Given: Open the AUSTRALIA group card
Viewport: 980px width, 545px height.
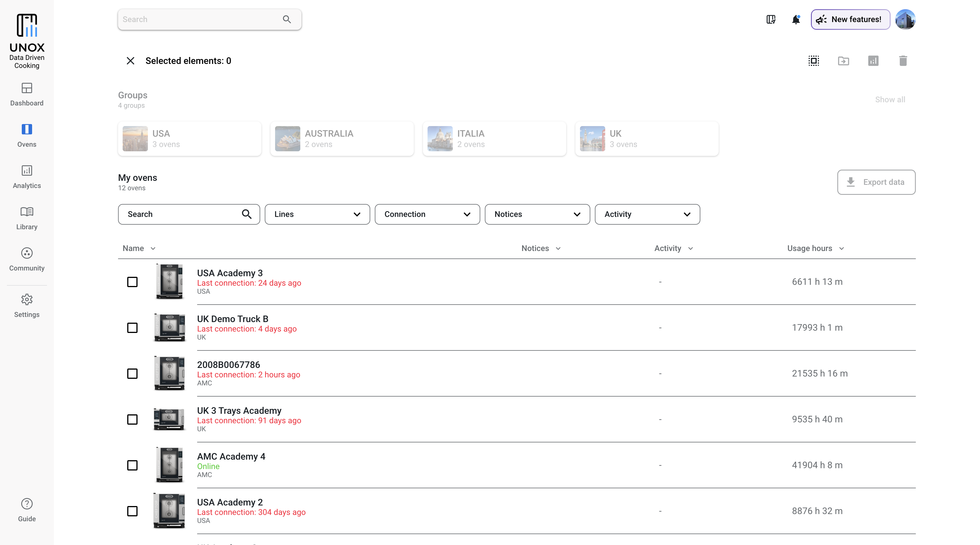Looking at the screenshot, I should [342, 139].
